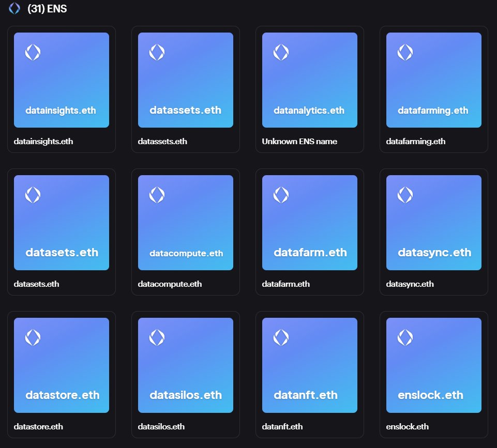Open the enslock.eth NFT artwork
Screen dimensions: 497x448
click(x=433, y=364)
